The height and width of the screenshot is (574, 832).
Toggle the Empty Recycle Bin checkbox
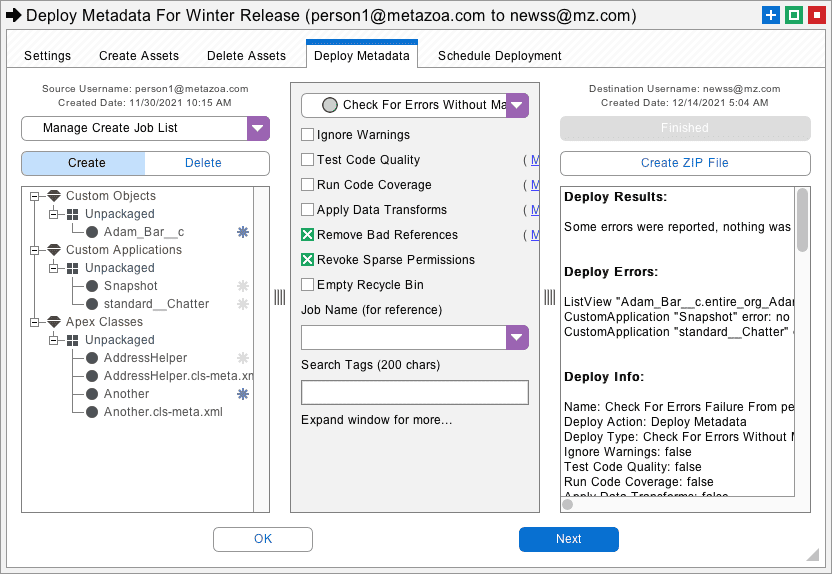tap(308, 285)
